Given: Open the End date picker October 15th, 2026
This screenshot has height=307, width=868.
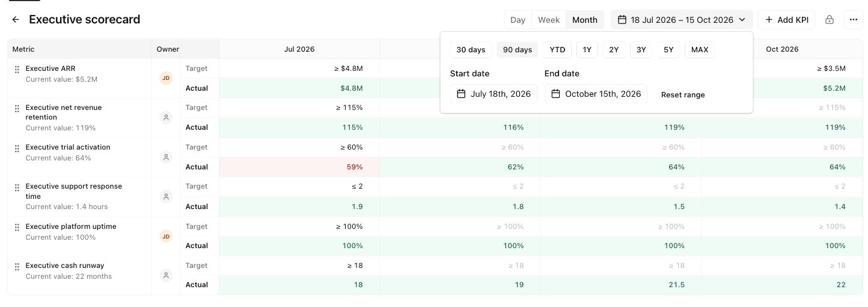Looking at the screenshot, I should 596,94.
